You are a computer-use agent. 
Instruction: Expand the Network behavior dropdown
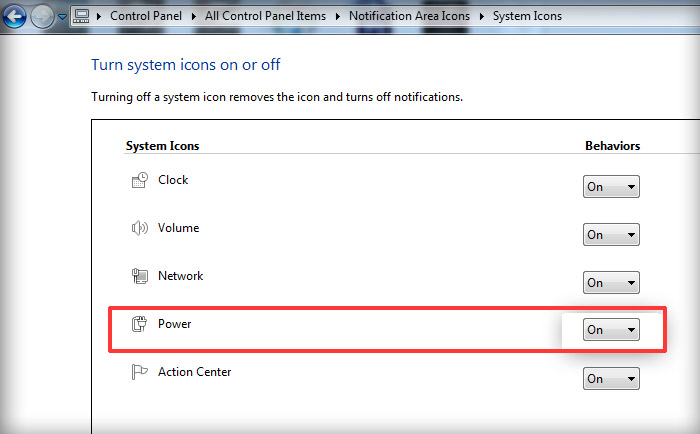coord(611,283)
